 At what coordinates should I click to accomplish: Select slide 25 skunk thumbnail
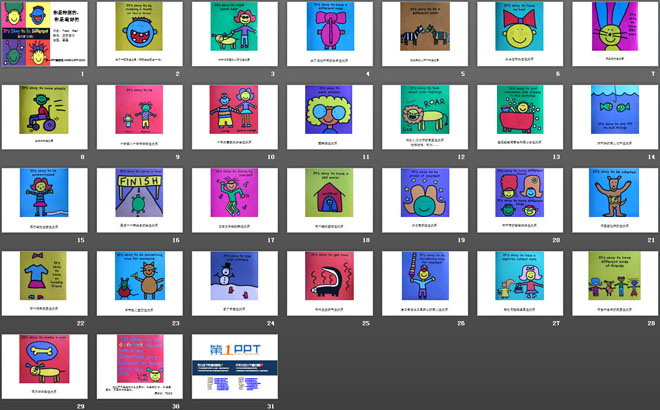pyautogui.click(x=330, y=283)
